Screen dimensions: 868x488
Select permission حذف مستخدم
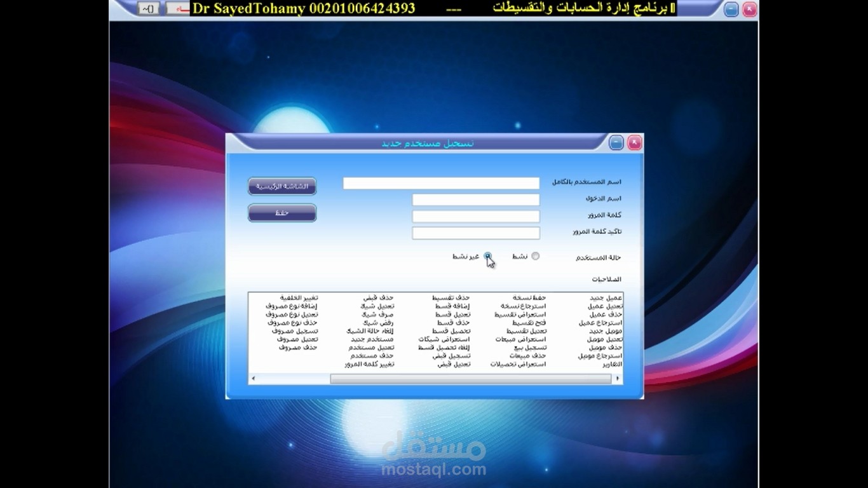tap(374, 356)
